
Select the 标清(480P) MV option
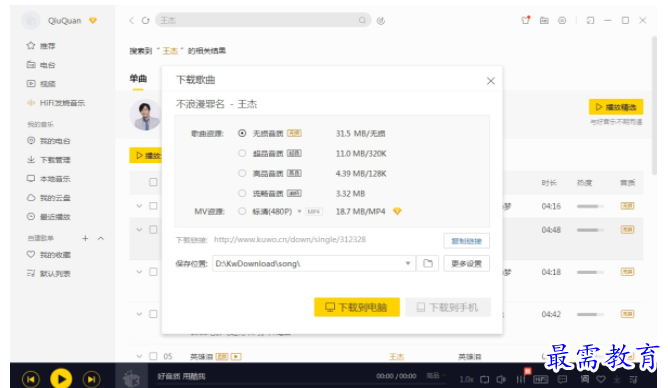pos(242,211)
